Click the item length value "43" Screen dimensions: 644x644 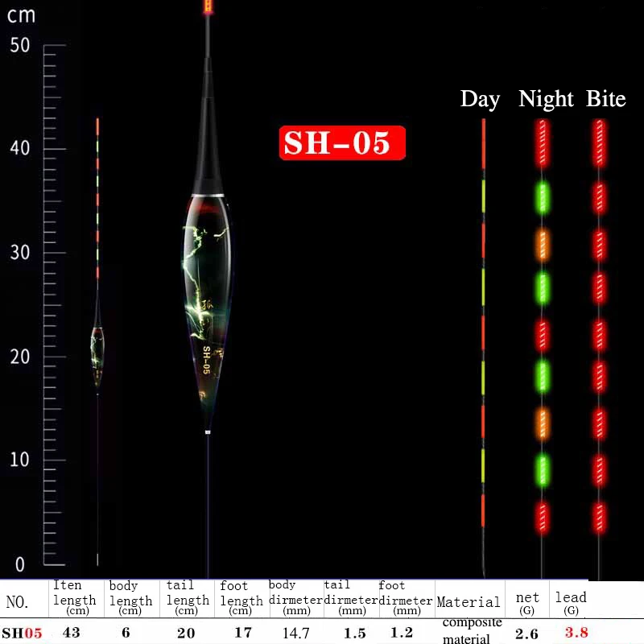tap(71, 633)
